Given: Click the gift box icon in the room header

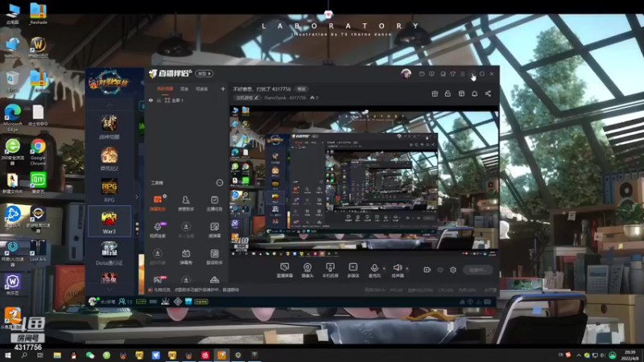Looking at the screenshot, I should click(435, 93).
